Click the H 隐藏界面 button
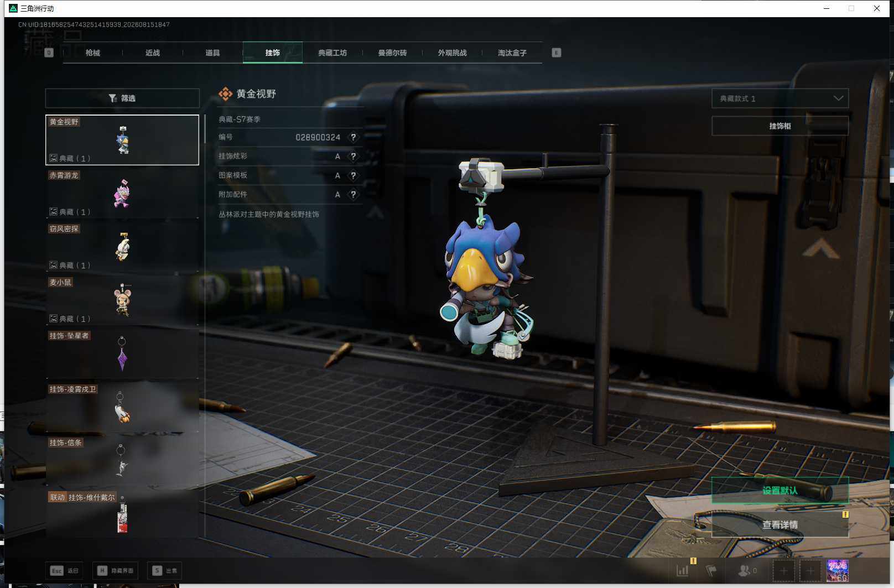The width and height of the screenshot is (894, 588). [115, 570]
